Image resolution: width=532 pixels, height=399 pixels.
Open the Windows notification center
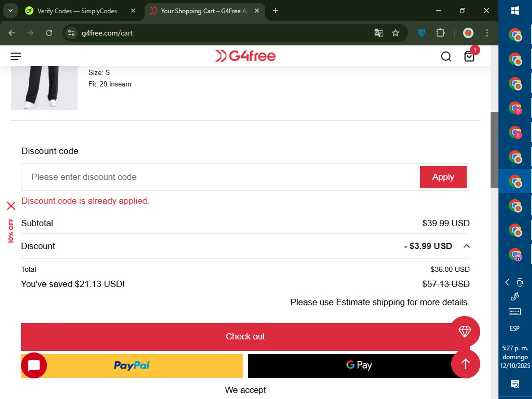[515, 384]
